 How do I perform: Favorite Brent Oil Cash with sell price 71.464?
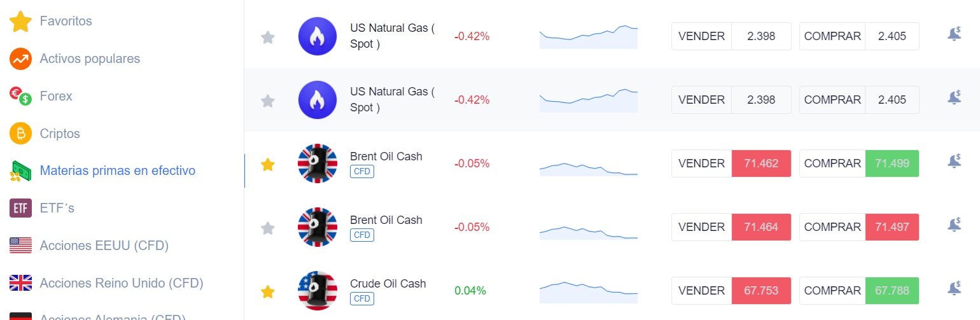pyautogui.click(x=268, y=228)
